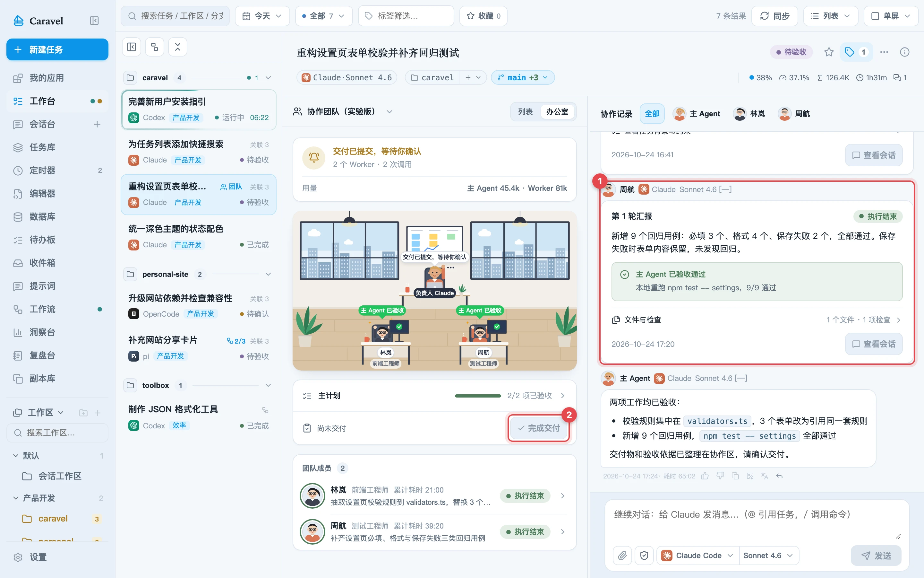Click the thumbs-down icon under main Agent message

[x=720, y=476]
